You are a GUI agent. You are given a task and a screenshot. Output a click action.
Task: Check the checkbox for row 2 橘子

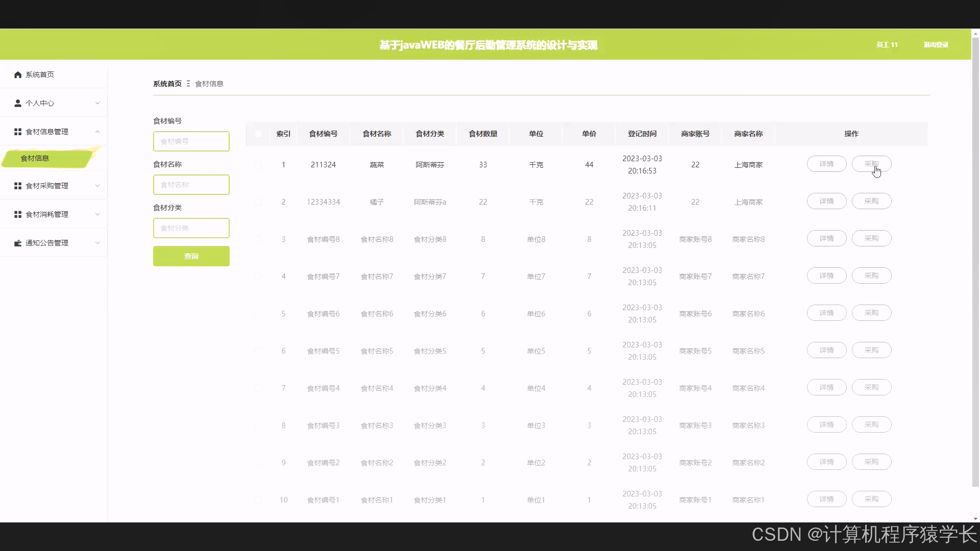point(258,202)
